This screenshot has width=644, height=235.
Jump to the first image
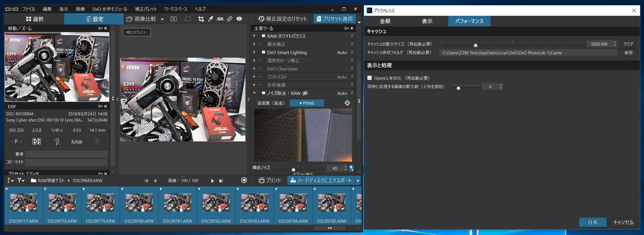[146, 181]
